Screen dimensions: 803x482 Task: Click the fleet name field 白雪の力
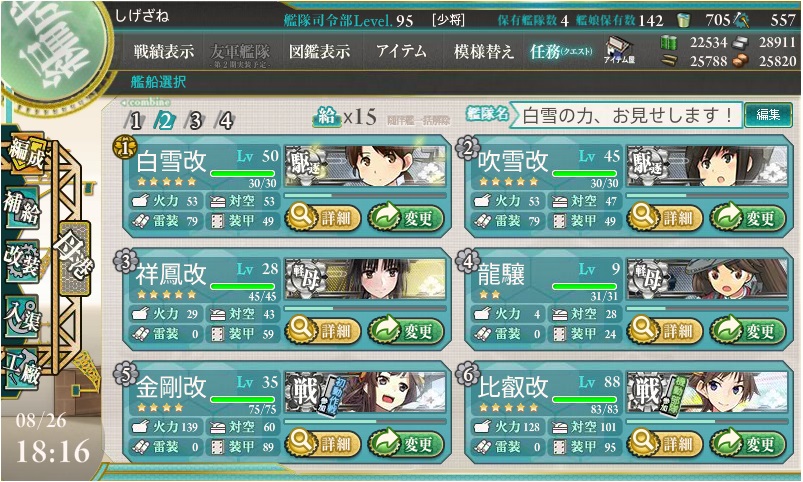pos(626,115)
